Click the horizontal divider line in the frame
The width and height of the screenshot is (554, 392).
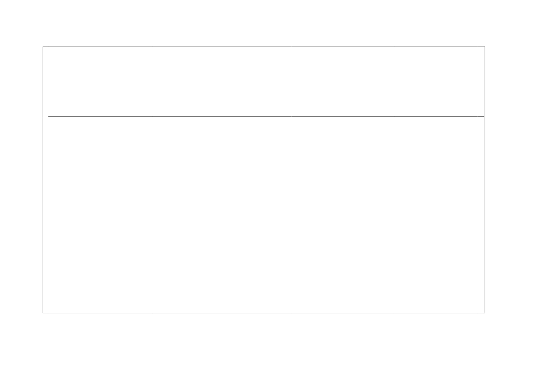(266, 116)
